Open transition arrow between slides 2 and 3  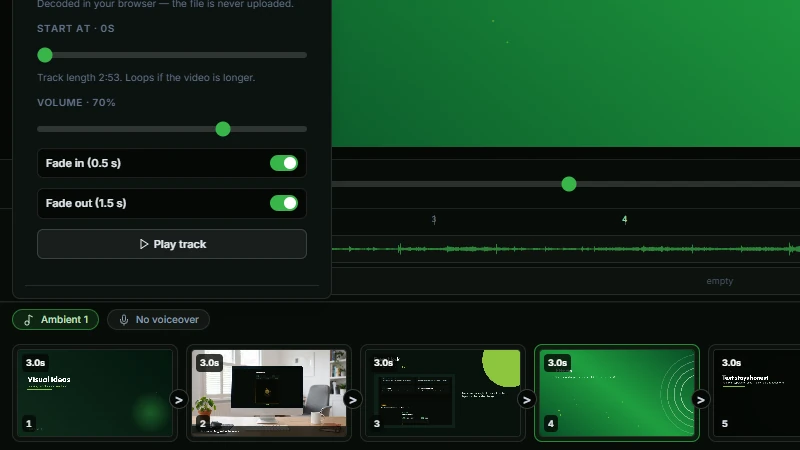353,400
